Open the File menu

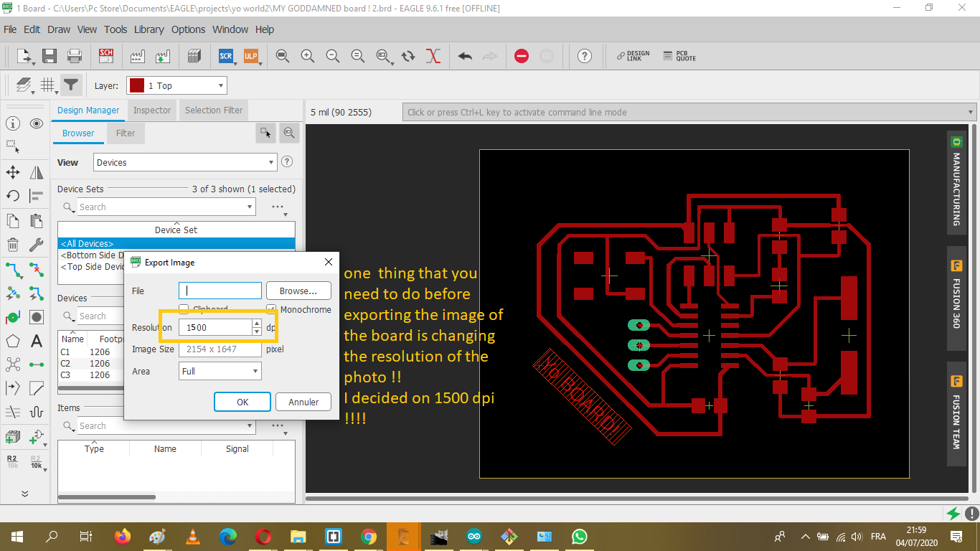pos(10,29)
